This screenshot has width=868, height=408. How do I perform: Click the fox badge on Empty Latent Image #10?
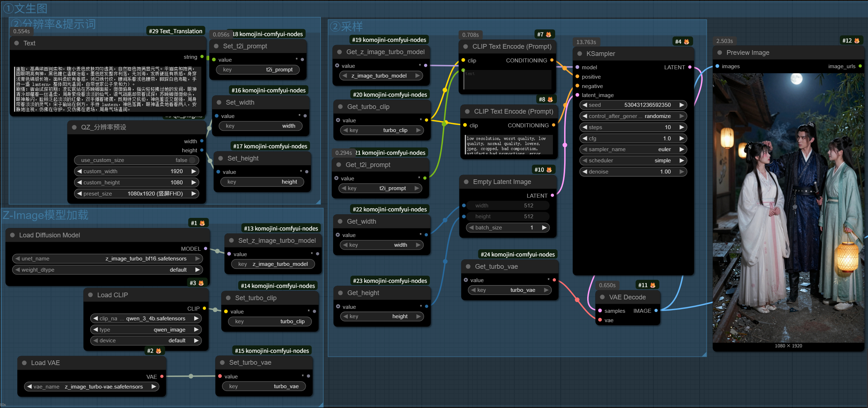tap(549, 170)
